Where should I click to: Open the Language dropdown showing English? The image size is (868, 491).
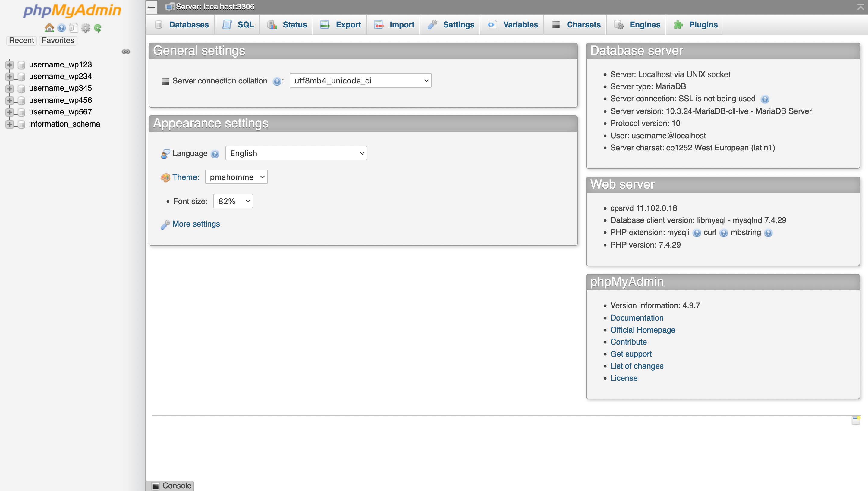point(296,153)
